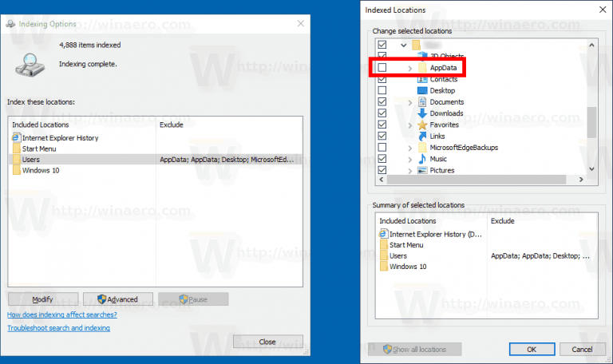This screenshot has width=613, height=364.
Task: Click the Pictures folder icon
Action: pyautogui.click(x=421, y=171)
